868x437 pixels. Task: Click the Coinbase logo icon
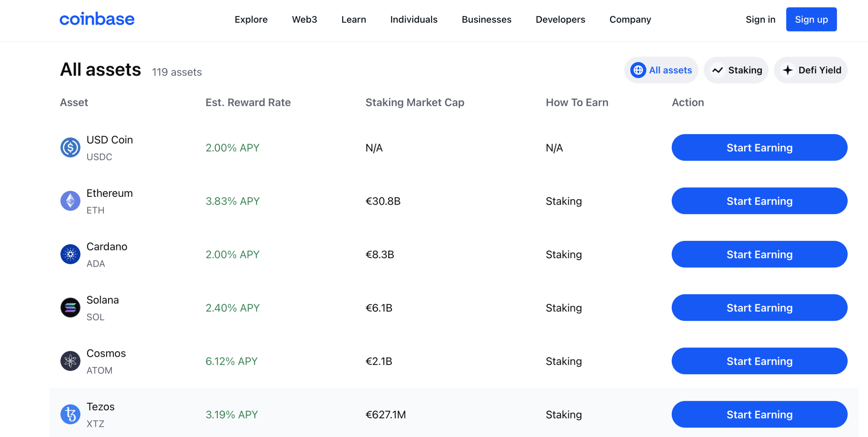tap(97, 20)
